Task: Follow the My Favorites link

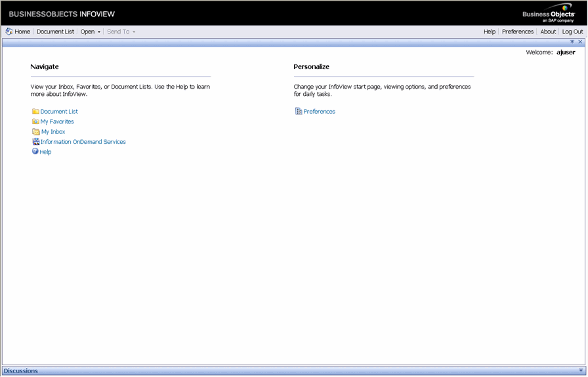Action: click(57, 122)
